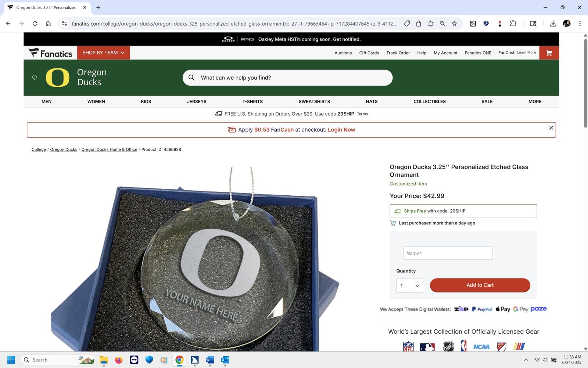Click the Oregon Ducks O logo
The height and width of the screenshot is (368, 588).
(x=58, y=77)
